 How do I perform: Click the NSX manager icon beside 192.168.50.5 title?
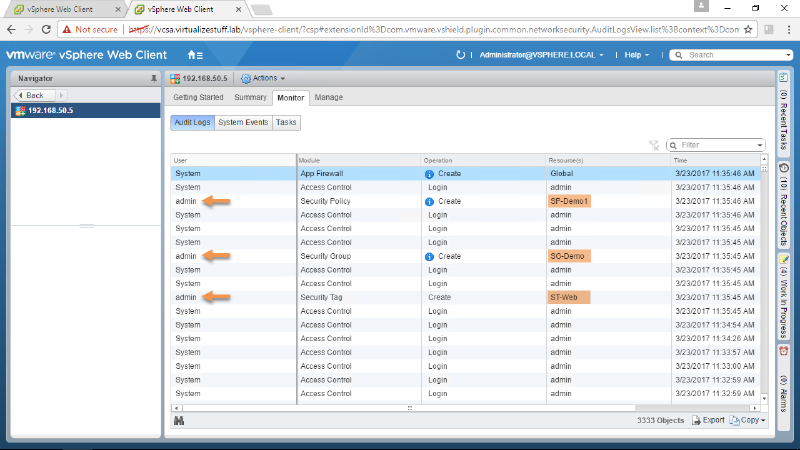(175, 79)
